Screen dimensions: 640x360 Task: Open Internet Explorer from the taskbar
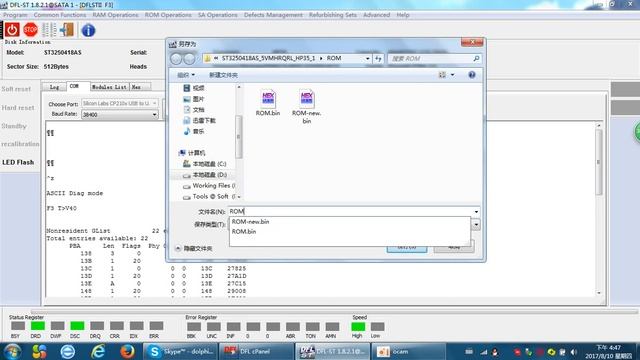coord(98,351)
